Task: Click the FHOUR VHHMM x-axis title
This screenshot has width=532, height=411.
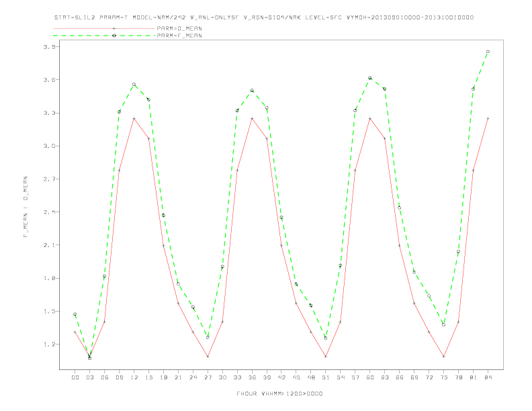Action: (x=279, y=394)
